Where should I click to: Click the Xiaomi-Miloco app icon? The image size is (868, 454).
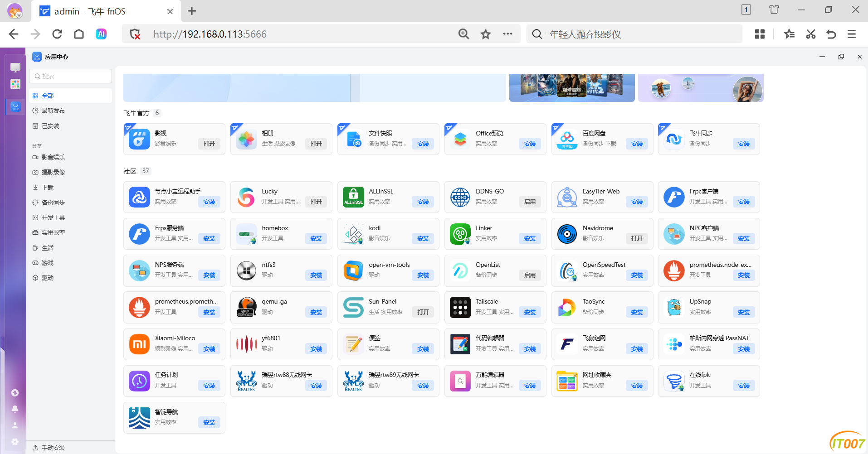[x=139, y=344]
